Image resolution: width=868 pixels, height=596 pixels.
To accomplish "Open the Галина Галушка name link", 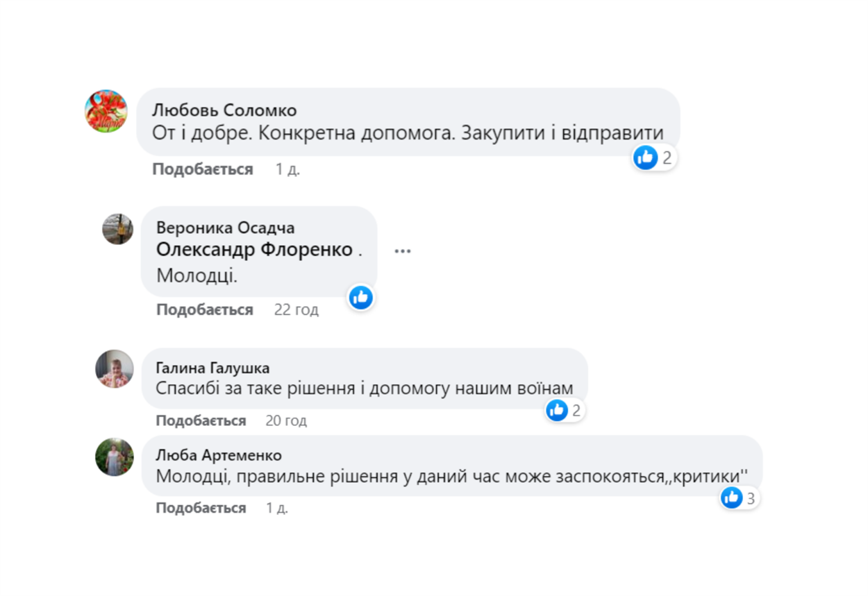I will [212, 368].
